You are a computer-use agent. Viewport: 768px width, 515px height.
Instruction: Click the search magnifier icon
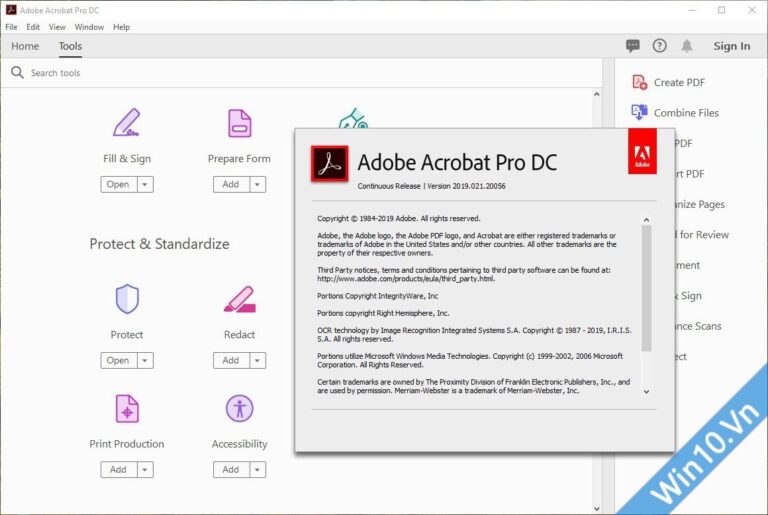coord(17,73)
